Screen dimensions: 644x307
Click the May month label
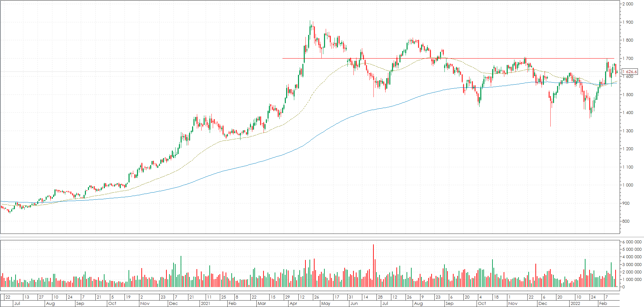pos(326,304)
